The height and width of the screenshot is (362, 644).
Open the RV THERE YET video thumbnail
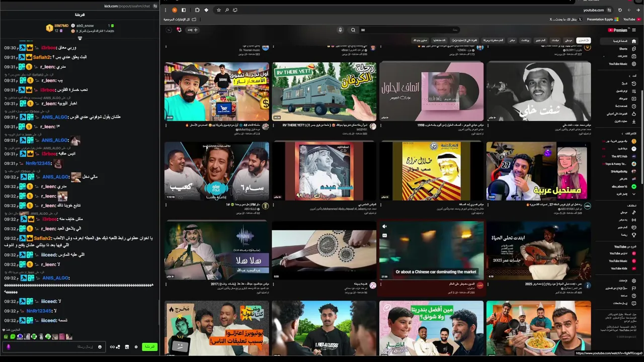324,92
